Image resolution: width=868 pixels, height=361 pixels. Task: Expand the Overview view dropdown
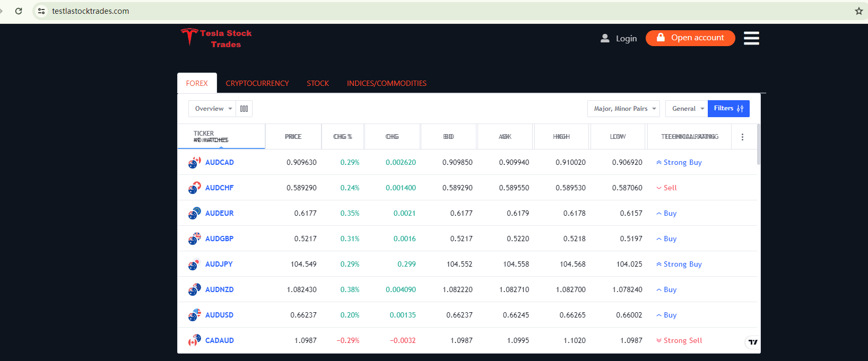(x=212, y=109)
